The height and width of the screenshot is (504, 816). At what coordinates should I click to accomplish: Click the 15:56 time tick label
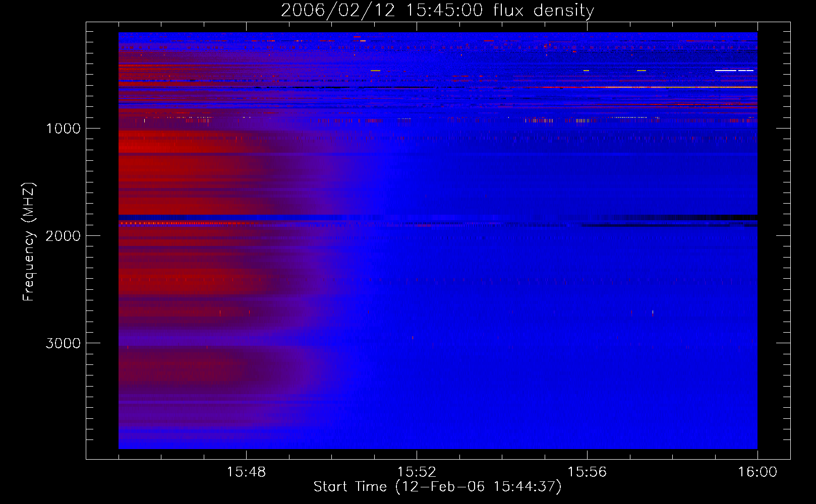click(587, 472)
